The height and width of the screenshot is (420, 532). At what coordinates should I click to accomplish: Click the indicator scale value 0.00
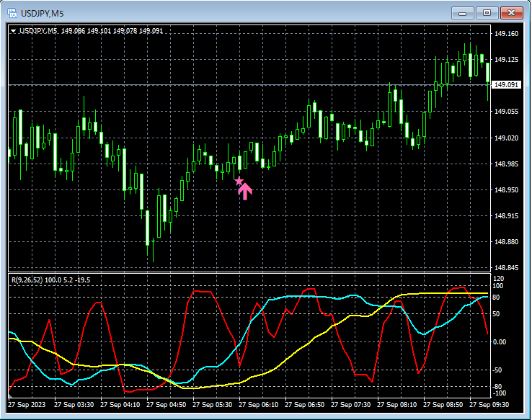click(x=500, y=341)
